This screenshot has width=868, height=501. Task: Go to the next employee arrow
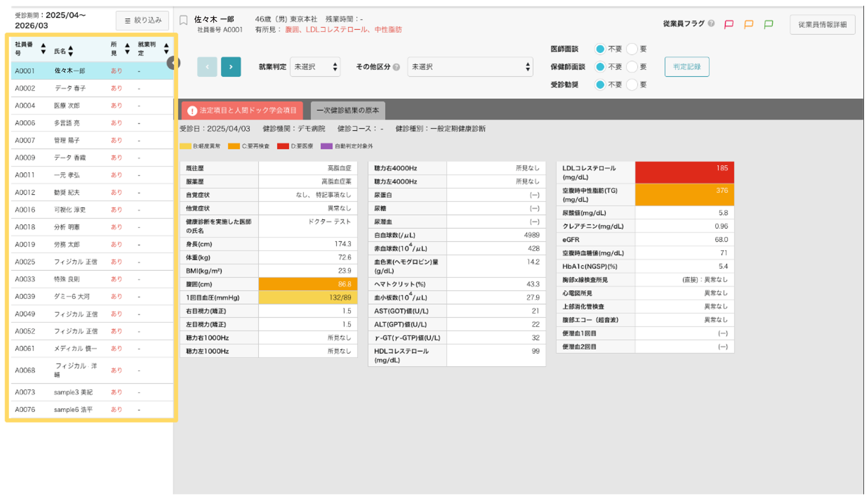(x=231, y=67)
